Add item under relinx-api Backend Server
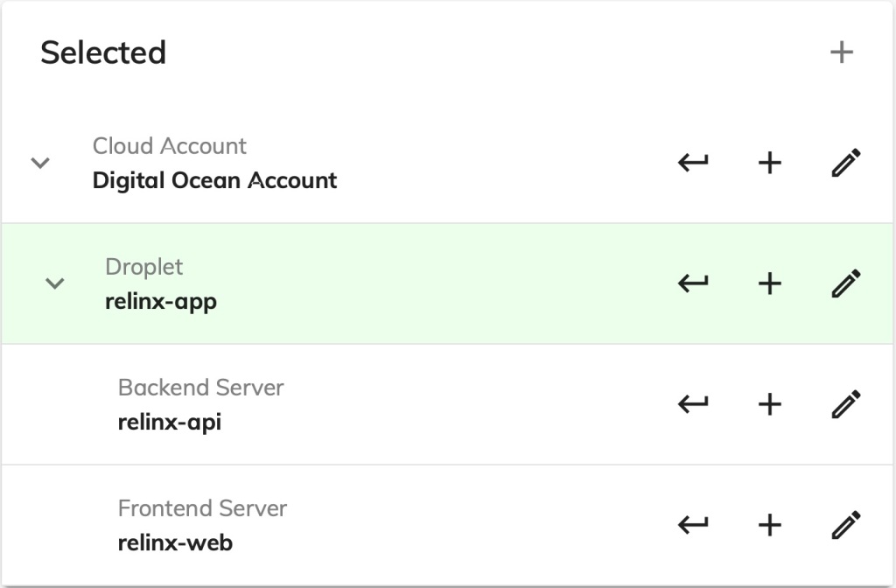This screenshot has height=588, width=896. (770, 404)
